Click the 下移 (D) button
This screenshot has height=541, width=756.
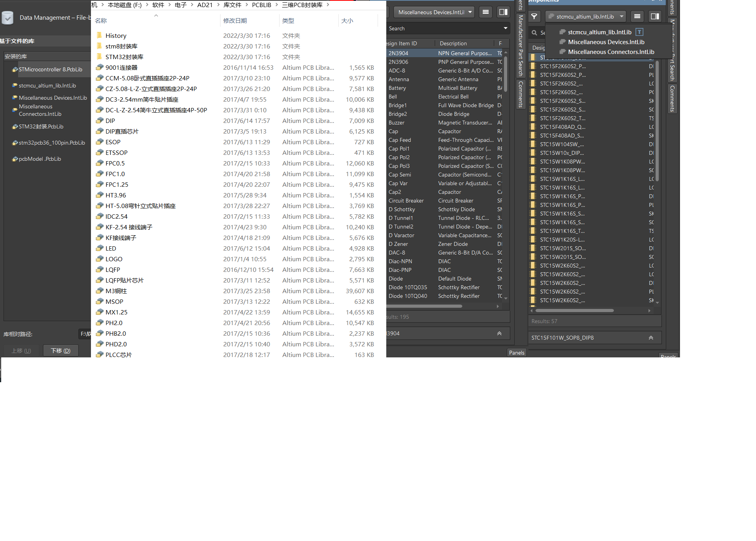[x=61, y=350]
